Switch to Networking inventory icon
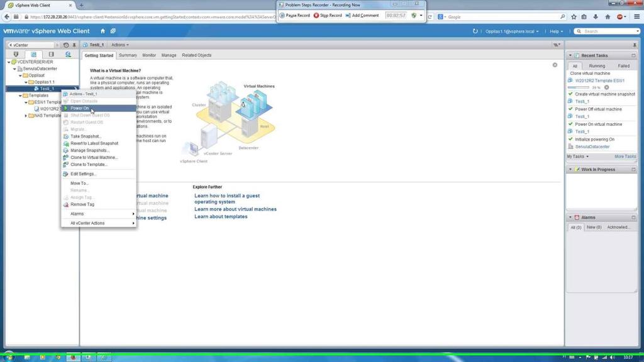This screenshot has width=644, height=362. coord(68,54)
